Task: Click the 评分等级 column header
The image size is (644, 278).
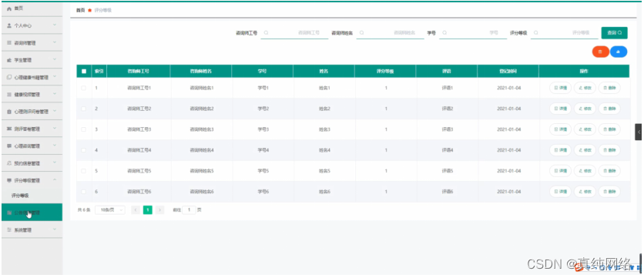Action: pos(385,71)
